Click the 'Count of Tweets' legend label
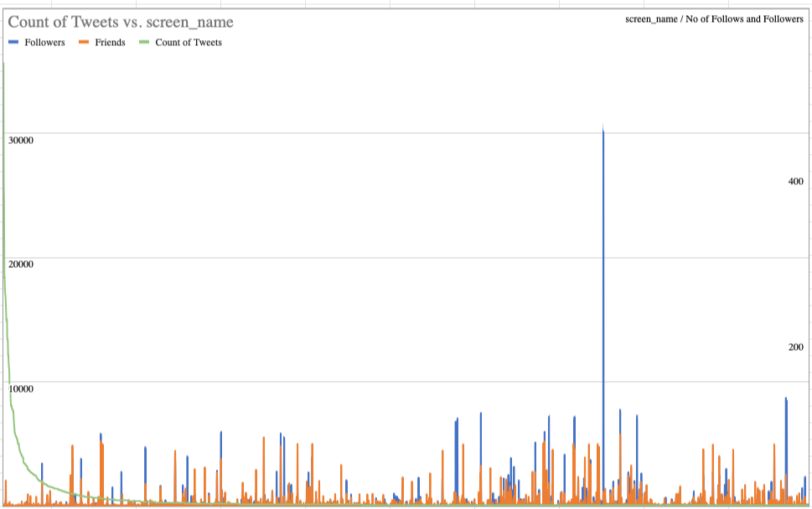This screenshot has height=509, width=812. [189, 42]
